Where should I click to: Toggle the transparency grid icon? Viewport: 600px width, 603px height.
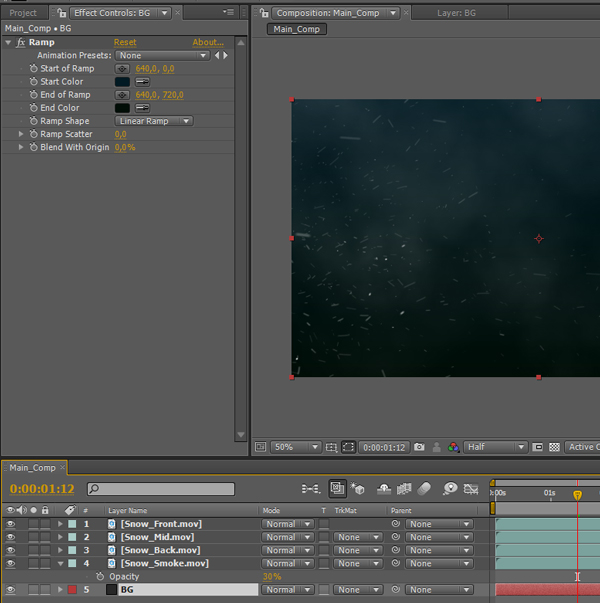554,447
